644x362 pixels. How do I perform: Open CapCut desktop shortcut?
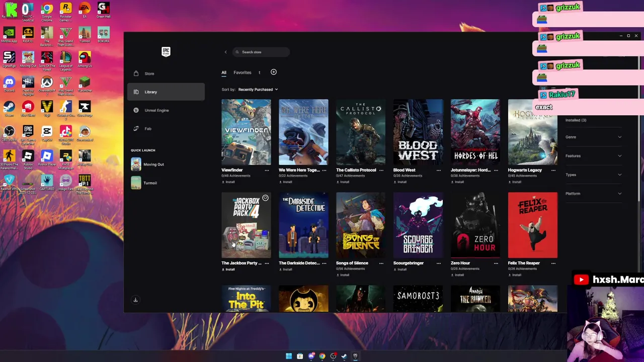47,134
